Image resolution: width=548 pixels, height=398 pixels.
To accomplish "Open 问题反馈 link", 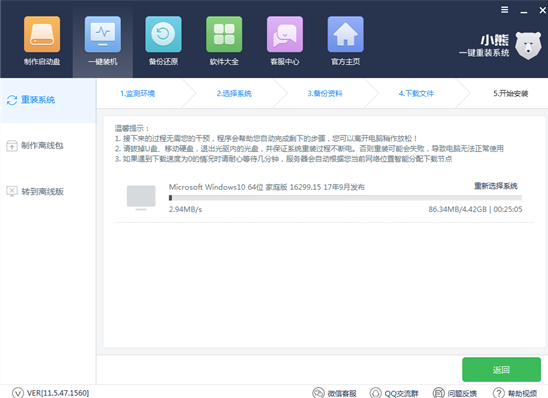I will pos(462,393).
